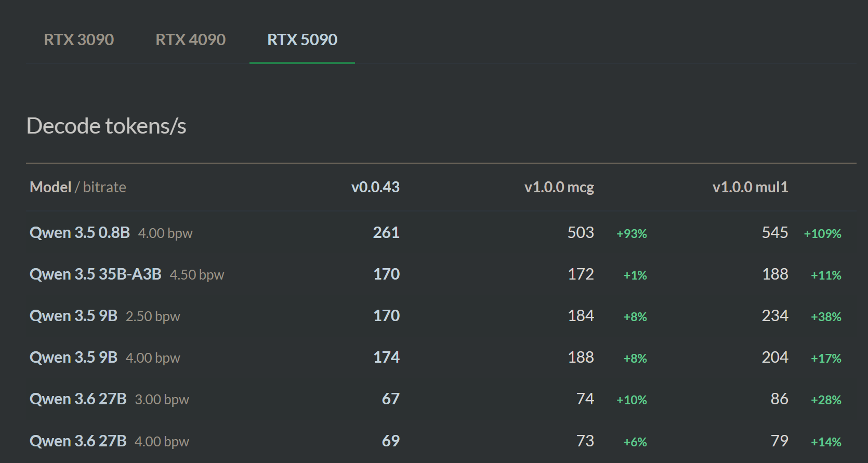Click "Qwen 3.6 27B" in the 4.00 bpw row
Viewport: 868px width, 463px height.
(x=78, y=441)
